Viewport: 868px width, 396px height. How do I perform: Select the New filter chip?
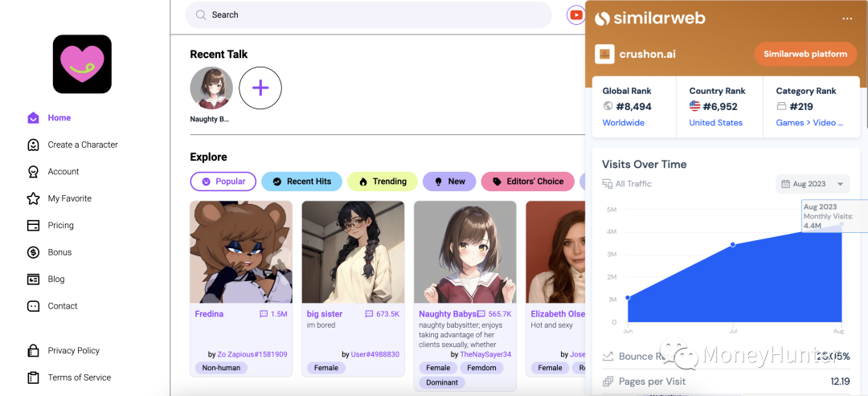pyautogui.click(x=449, y=182)
